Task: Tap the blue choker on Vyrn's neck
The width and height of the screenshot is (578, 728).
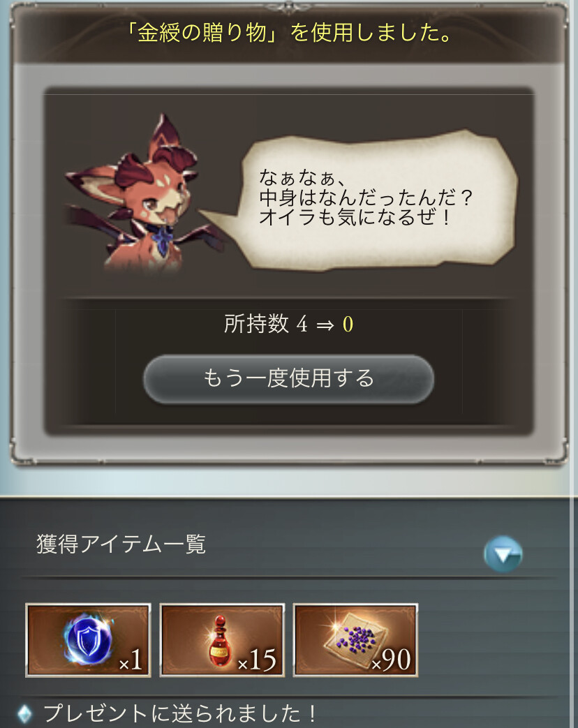Action: [x=163, y=239]
